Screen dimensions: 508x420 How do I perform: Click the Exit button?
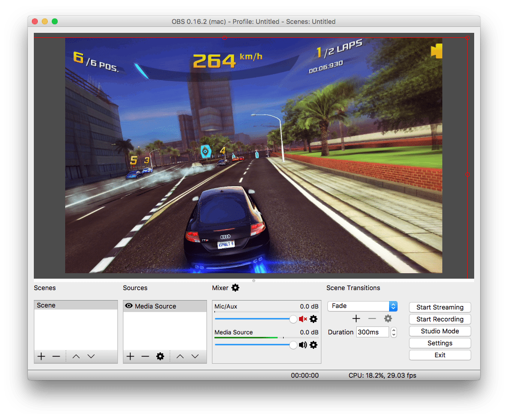[x=440, y=355]
